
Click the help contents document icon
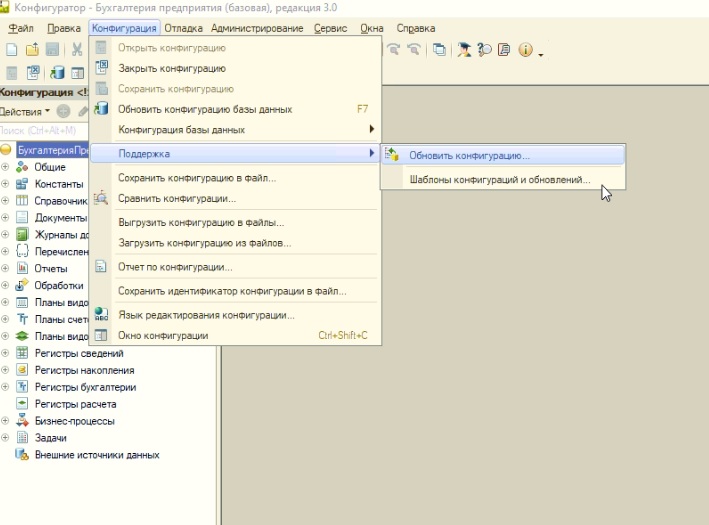pyautogui.click(x=504, y=49)
